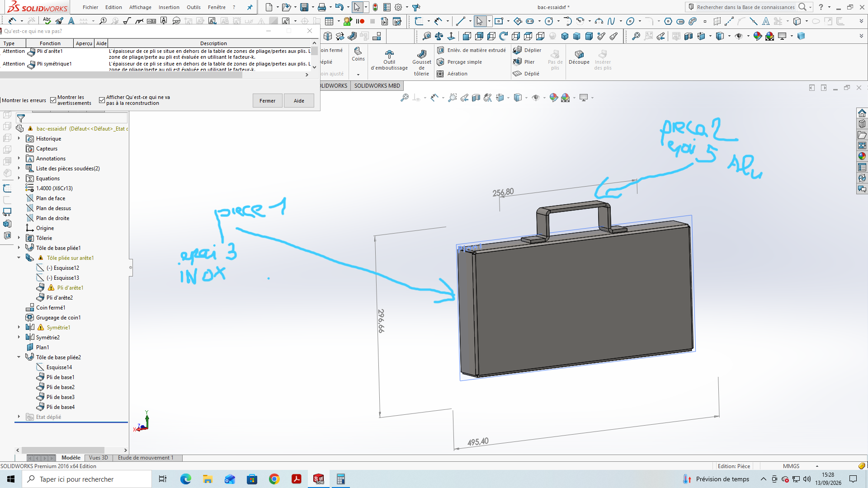This screenshot has width=868, height=488.
Task: Click the Save icon in top toolbar
Action: pyautogui.click(x=304, y=7)
